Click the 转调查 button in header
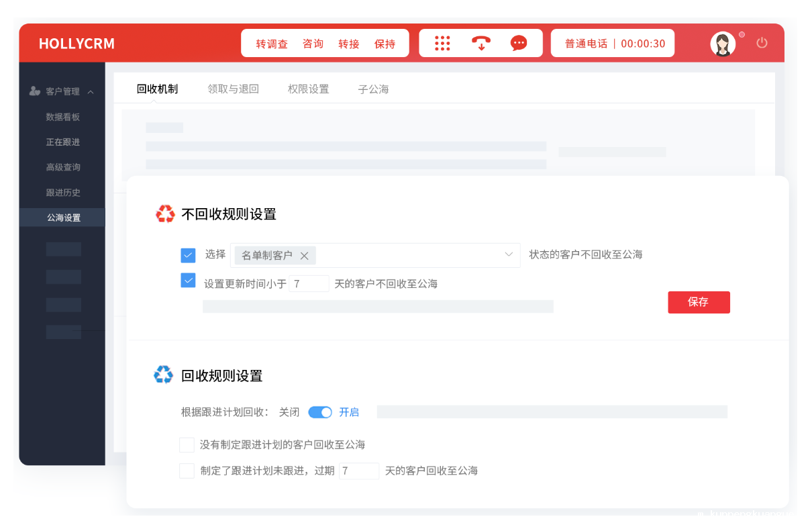The width and height of the screenshot is (812, 525). (272, 44)
